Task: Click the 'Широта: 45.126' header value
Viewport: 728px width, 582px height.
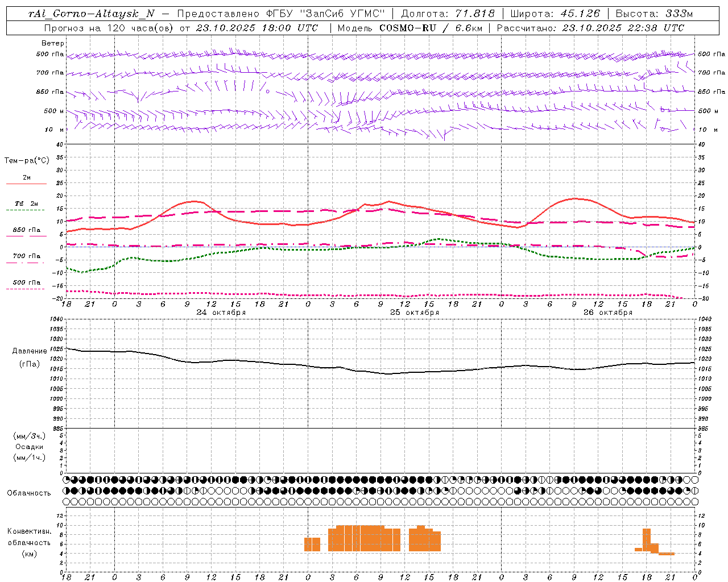Action: pyautogui.click(x=555, y=14)
